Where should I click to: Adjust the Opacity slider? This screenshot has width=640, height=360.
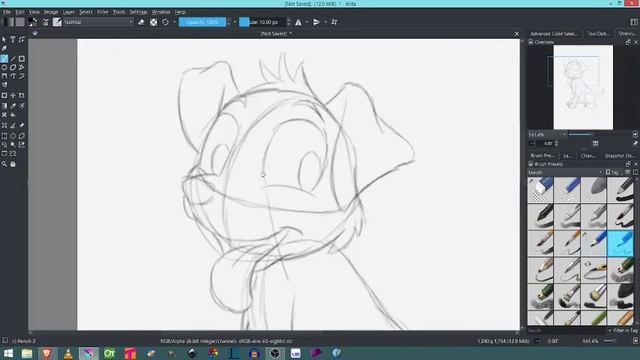pos(202,22)
